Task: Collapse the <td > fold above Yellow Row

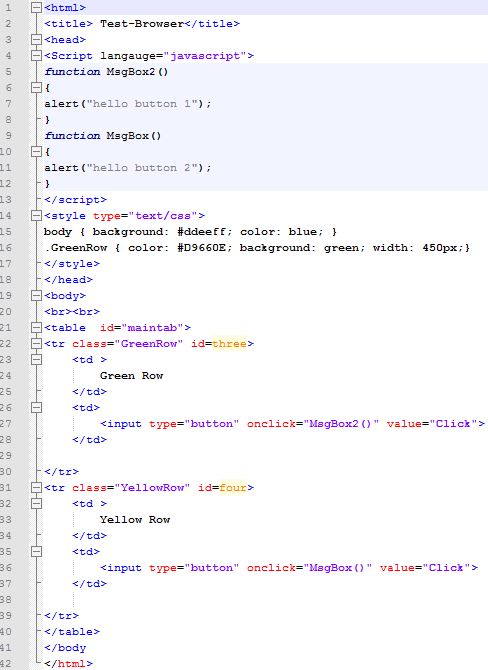Action: coord(37,504)
